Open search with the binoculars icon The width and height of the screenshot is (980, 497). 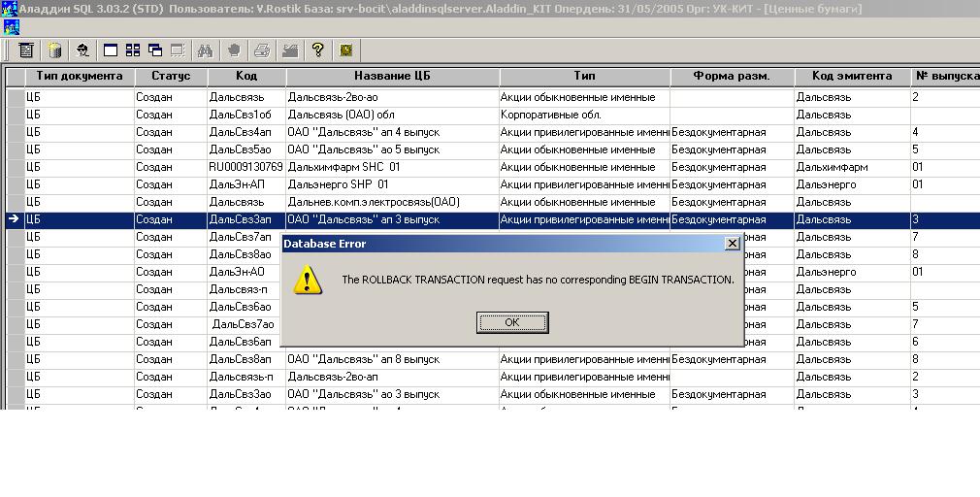[205, 50]
